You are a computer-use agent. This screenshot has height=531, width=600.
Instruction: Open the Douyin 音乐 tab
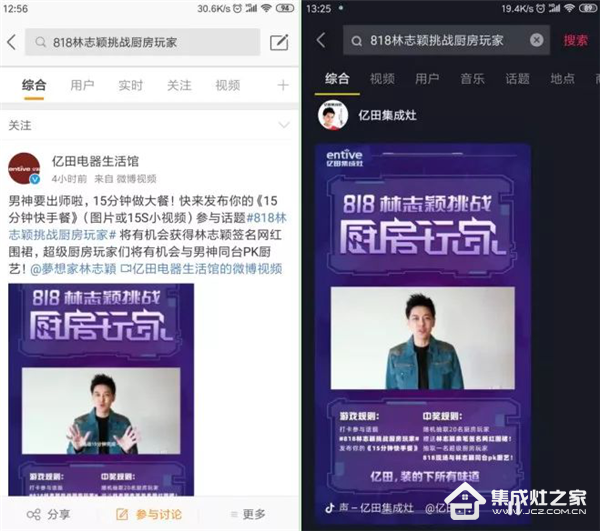pos(472,78)
